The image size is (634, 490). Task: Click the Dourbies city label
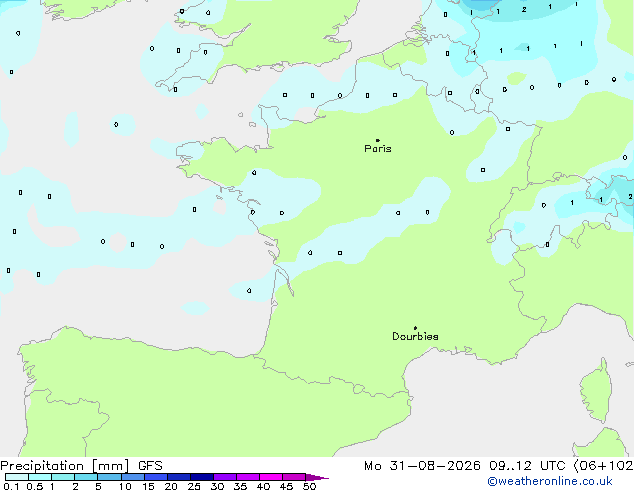click(x=415, y=336)
